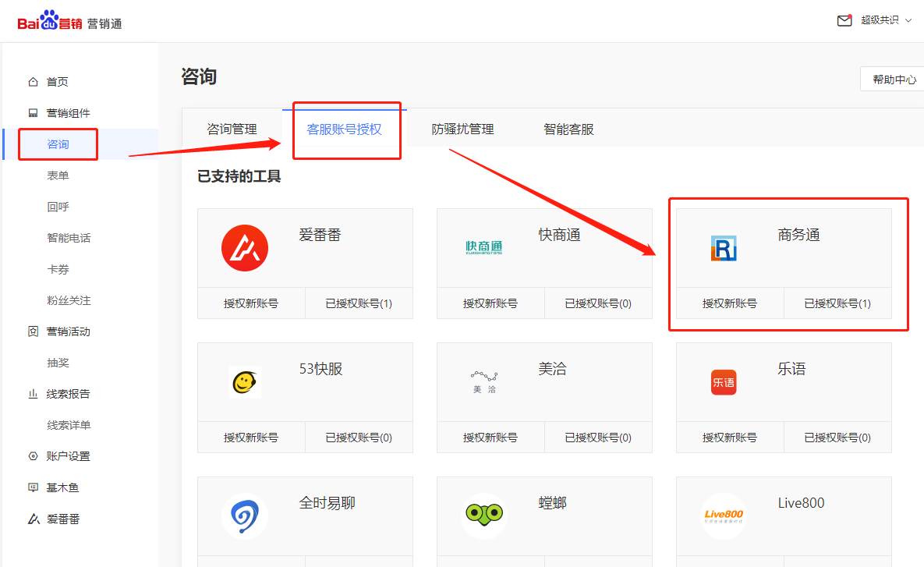Click the Baidu Marketing logo

click(69, 20)
